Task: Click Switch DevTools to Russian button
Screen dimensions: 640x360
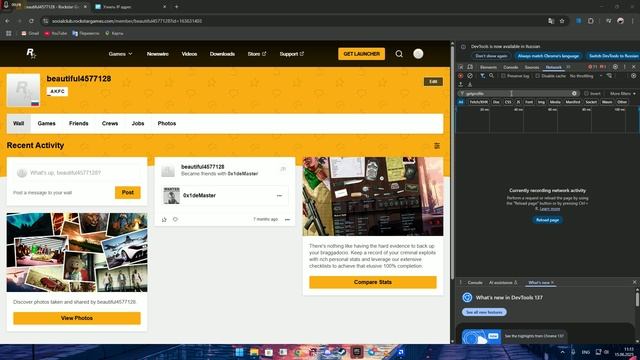Action: click(613, 56)
